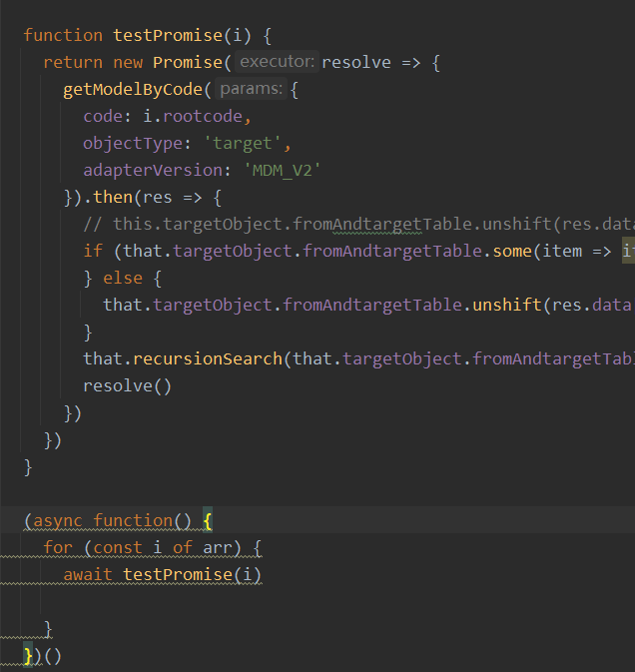This screenshot has width=635, height=672.
Task: Click the const keyword in the loop
Action: coord(118,548)
